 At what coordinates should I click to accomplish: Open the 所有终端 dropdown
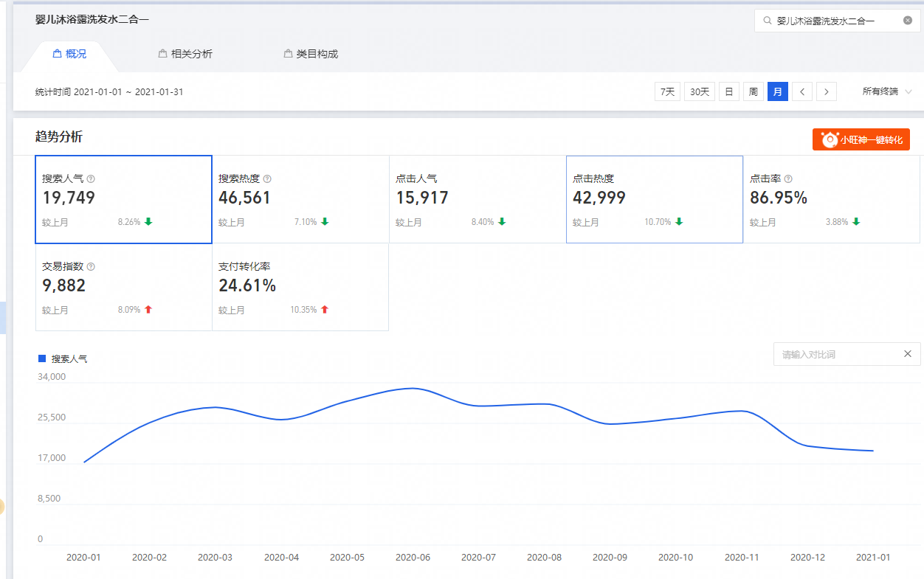point(887,91)
